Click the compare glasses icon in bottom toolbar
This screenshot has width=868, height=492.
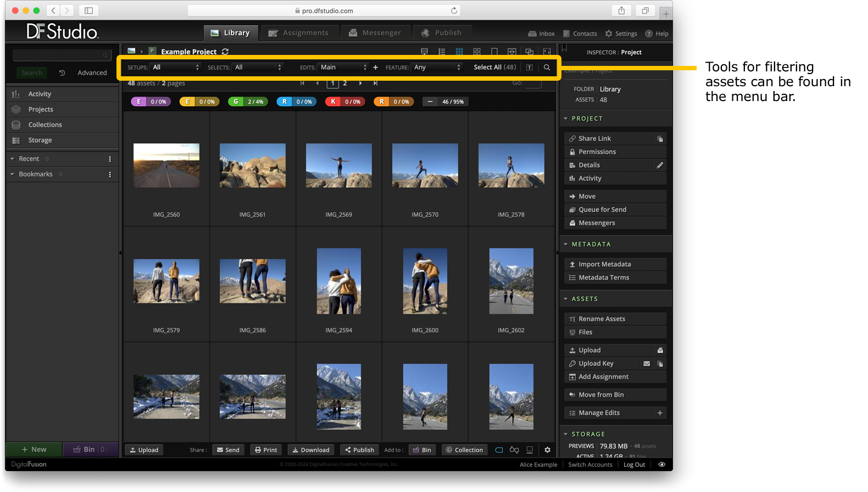[514, 450]
